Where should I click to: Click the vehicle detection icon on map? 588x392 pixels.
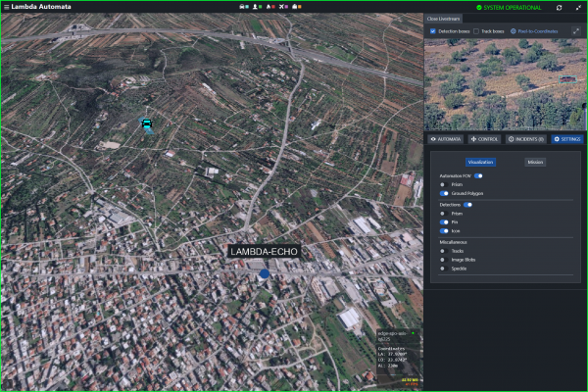[x=147, y=124]
